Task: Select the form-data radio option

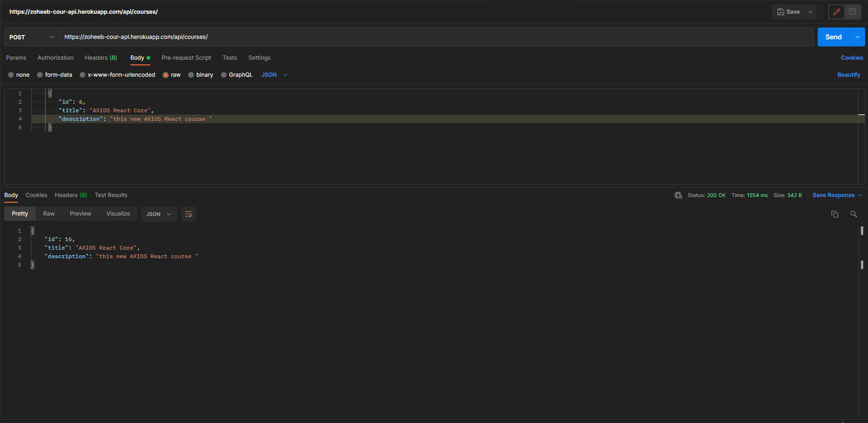Action: click(x=40, y=75)
